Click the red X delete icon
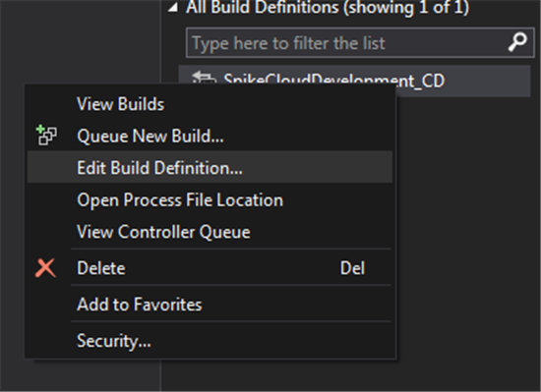 coord(45,268)
